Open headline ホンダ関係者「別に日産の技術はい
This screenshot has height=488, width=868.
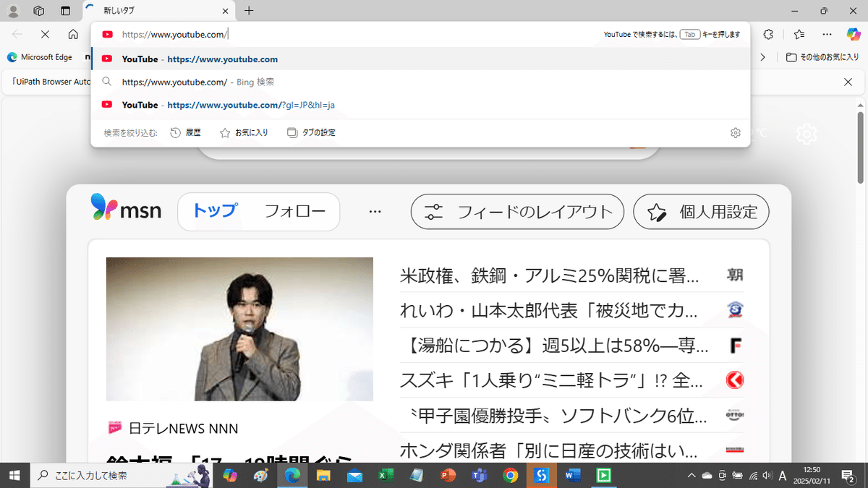click(549, 452)
